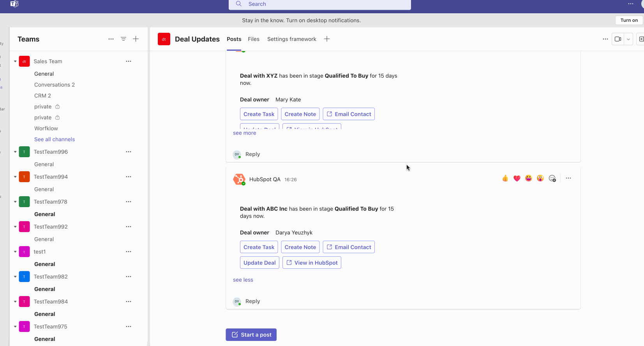Open TestTeam992 more options ellipsis
The width and height of the screenshot is (644, 346).
[129, 227]
